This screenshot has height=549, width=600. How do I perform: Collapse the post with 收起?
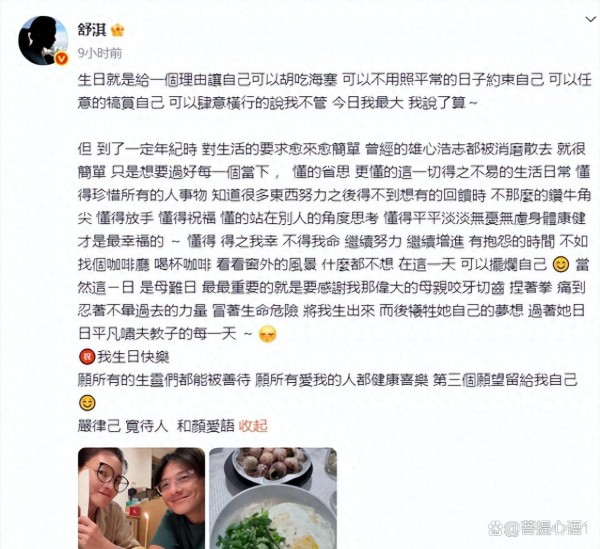(x=253, y=426)
